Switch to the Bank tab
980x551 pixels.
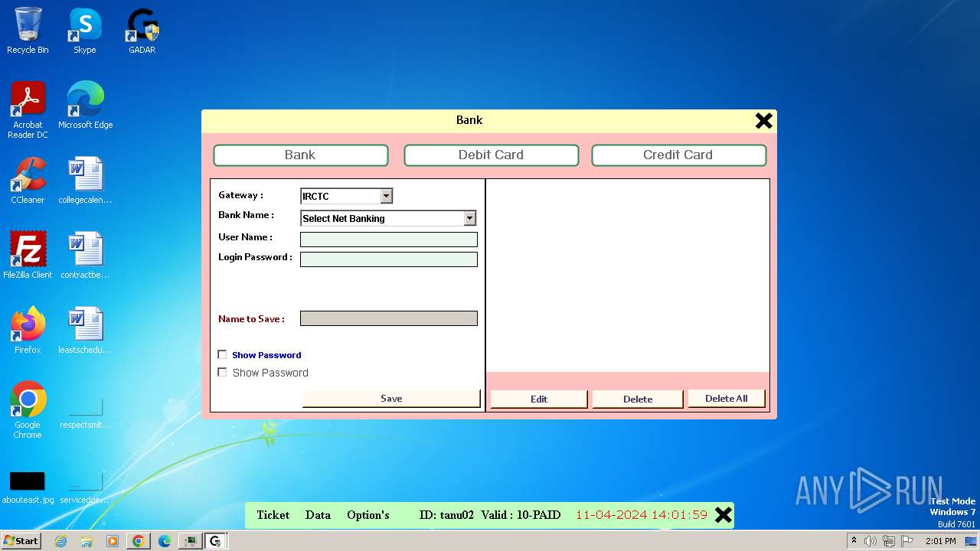point(301,155)
